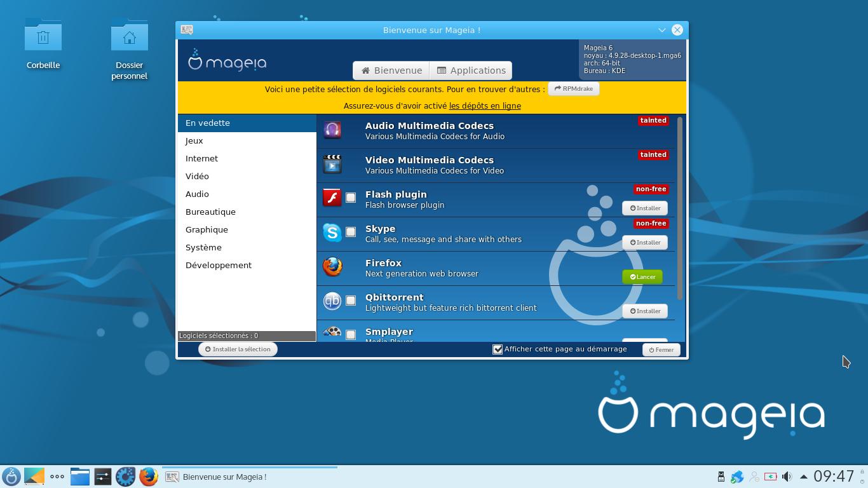Click the Firefox icon in the list
868x488 pixels.
pos(332,267)
